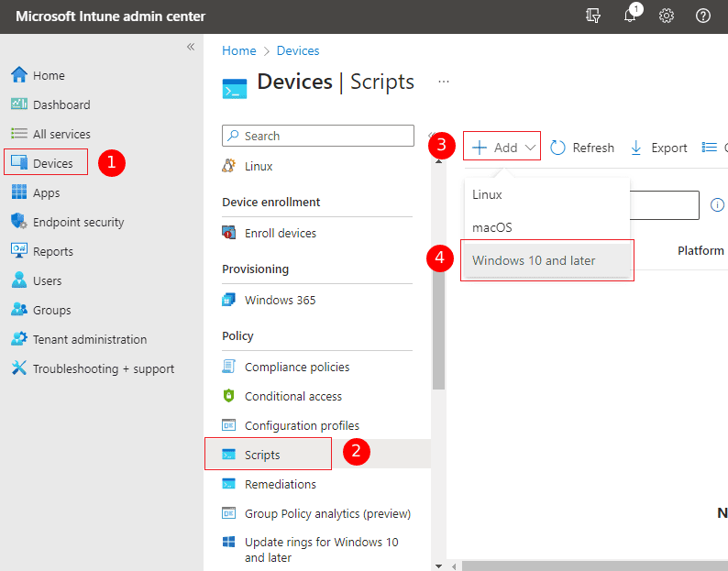
Task: Click the Home breadcrumb link
Action: (238, 50)
